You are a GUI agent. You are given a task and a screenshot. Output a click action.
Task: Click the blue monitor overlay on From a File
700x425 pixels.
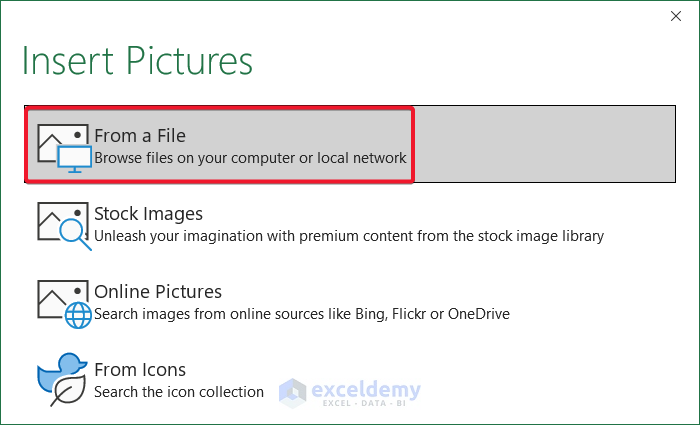coord(74,158)
